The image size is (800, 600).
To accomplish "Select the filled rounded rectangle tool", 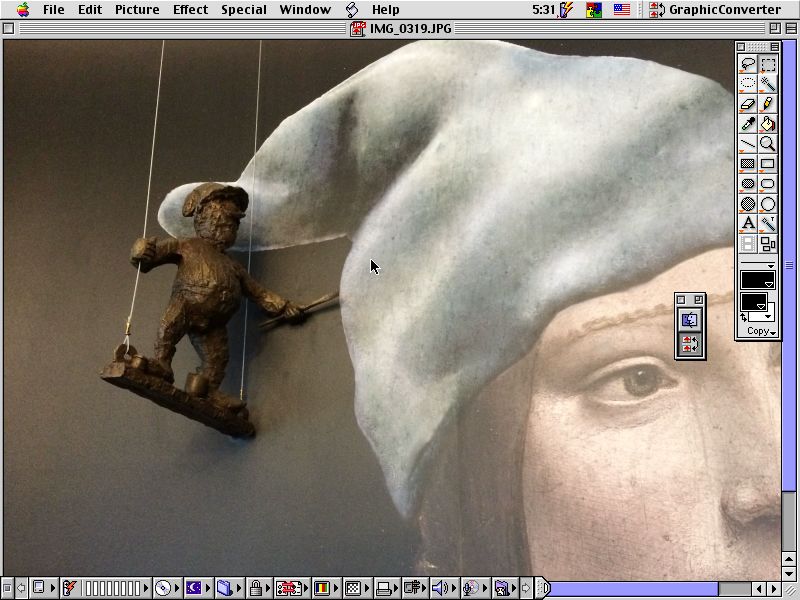I will click(x=748, y=184).
